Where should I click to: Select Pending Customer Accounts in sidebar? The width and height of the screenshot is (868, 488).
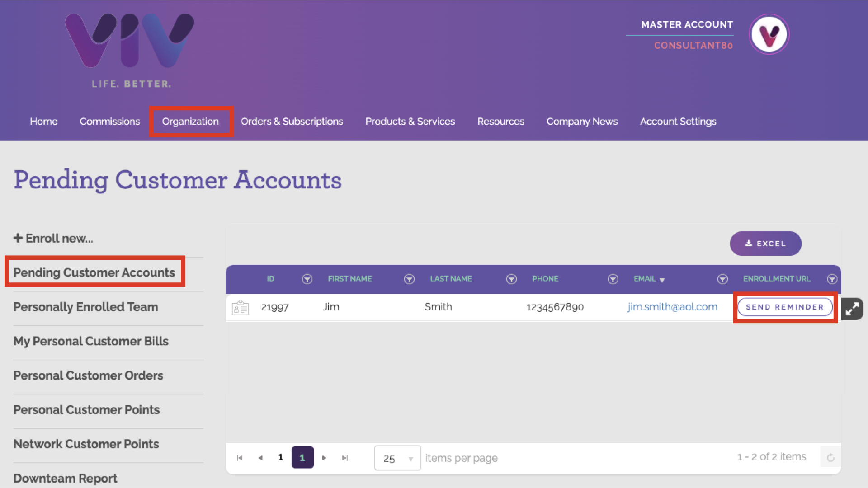tap(94, 272)
